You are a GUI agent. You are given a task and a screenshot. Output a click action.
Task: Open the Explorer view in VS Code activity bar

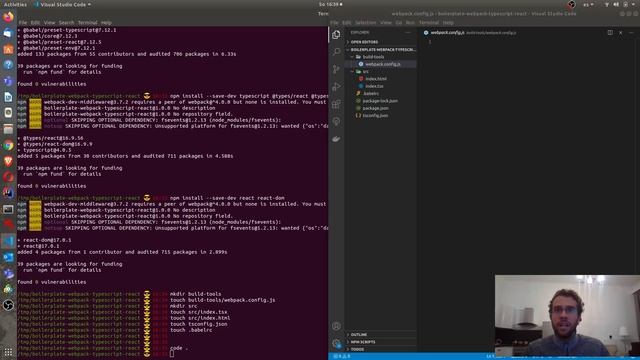point(336,35)
